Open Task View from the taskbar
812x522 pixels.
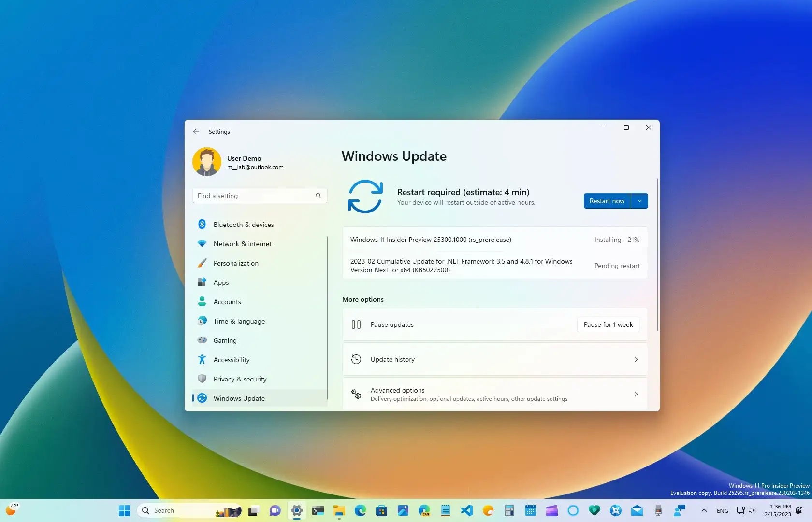coord(254,510)
